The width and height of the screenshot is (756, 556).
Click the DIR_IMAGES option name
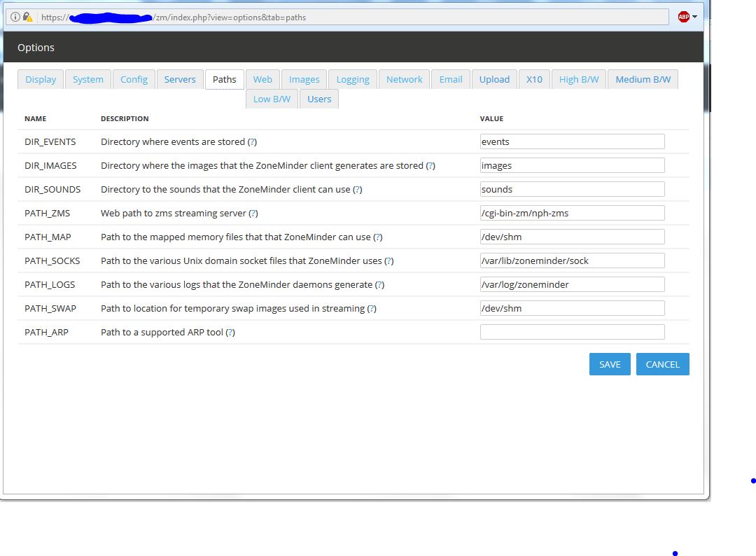[50, 166]
